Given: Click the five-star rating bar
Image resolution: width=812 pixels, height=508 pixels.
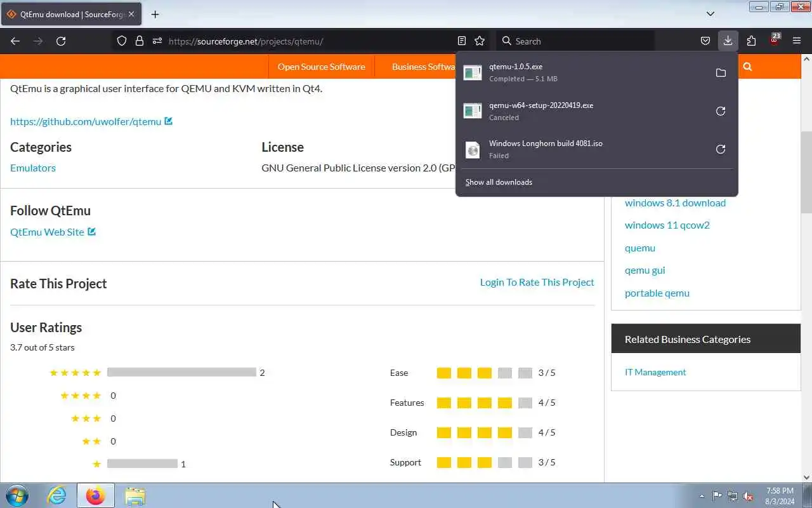Looking at the screenshot, I should (181, 373).
